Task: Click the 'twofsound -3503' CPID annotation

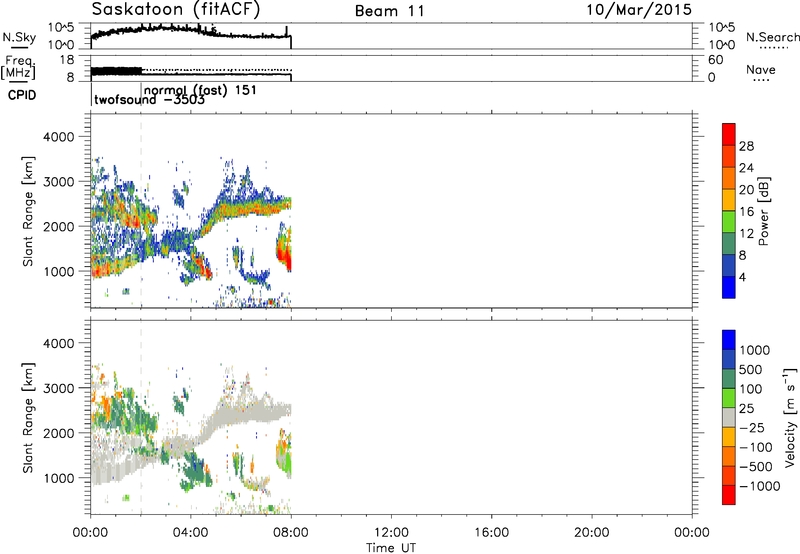Action: (149, 99)
